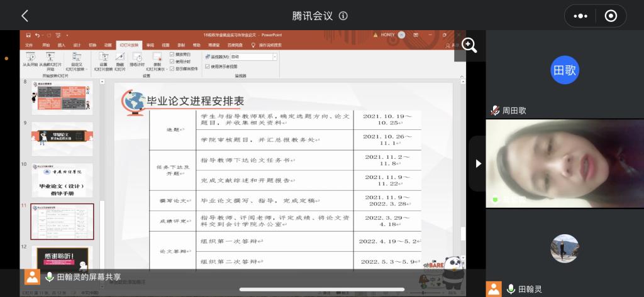
Task: Select slide 10 指导手册 thumbnail
Action: 62,180
